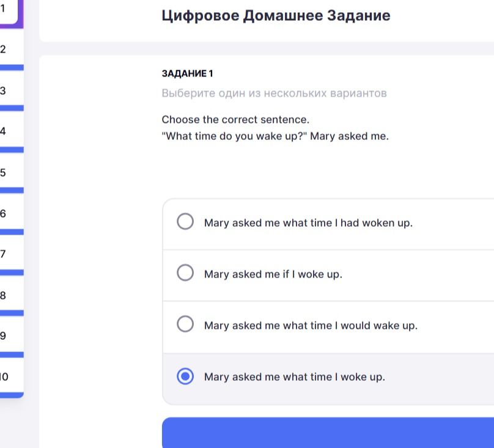Click the 'would wake up' answer text
Screen dimensions: 494x448
(379, 325)
